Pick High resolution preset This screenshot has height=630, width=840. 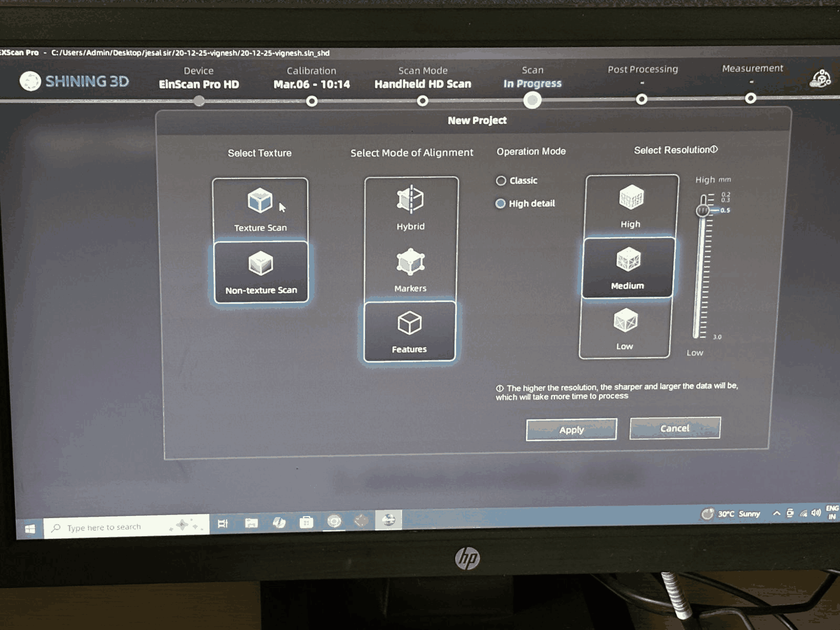pyautogui.click(x=631, y=206)
